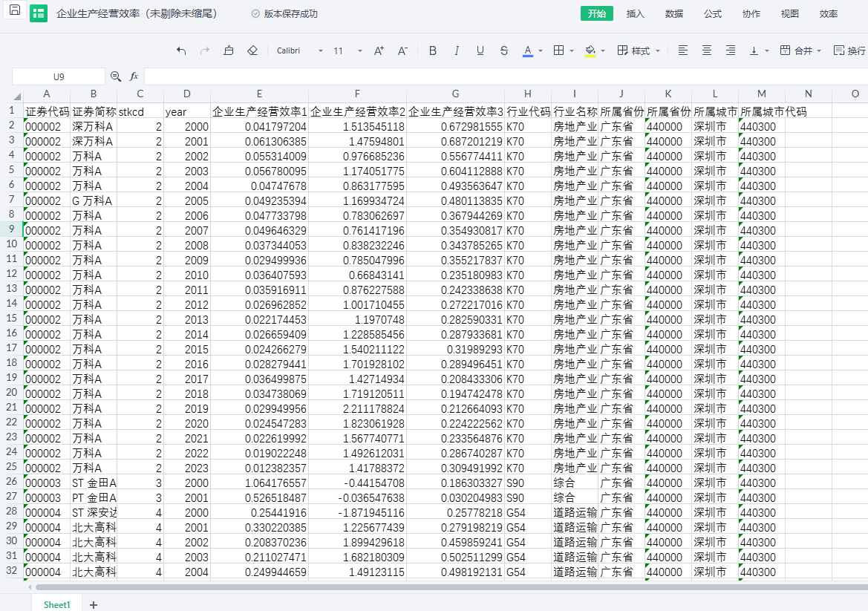Viewport: 868px width, 611px height.
Task: Center align the text
Action: tap(707, 51)
